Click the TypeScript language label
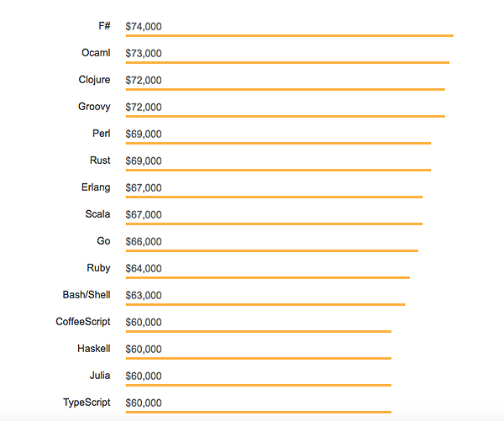504x421 pixels. [x=87, y=403]
